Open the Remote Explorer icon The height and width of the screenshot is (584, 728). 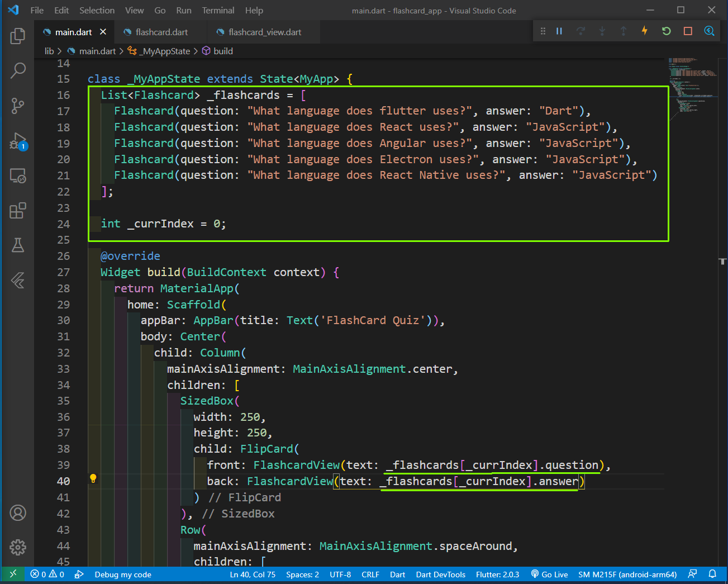pyautogui.click(x=18, y=176)
